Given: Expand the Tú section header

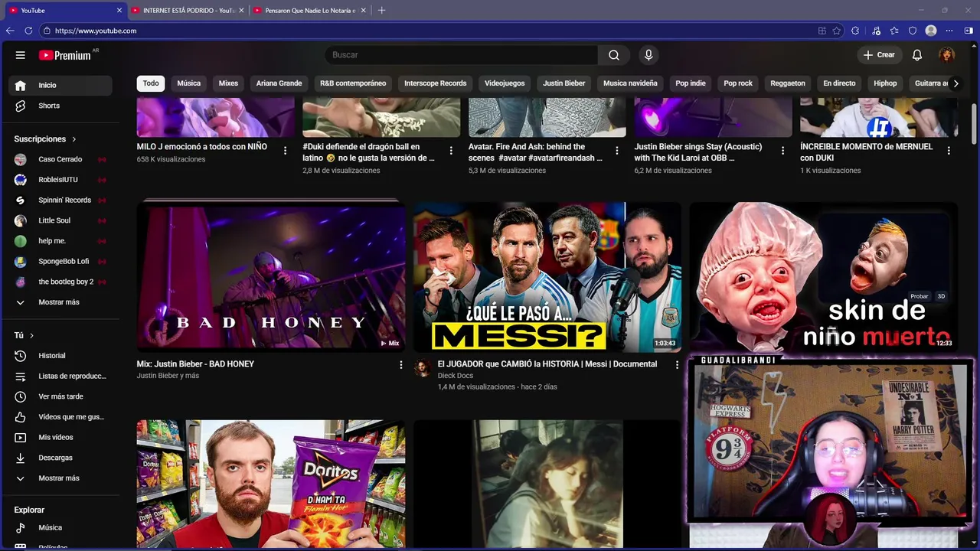Looking at the screenshot, I should 24,335.
